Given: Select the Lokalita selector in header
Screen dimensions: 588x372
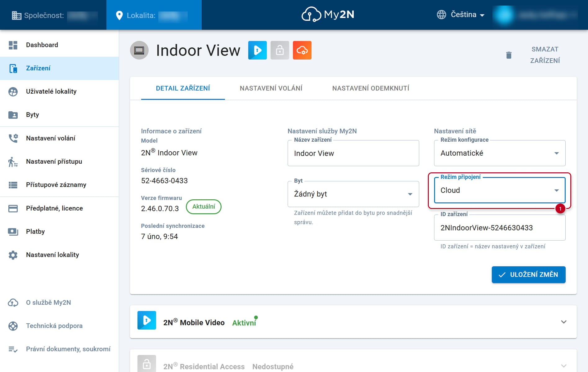Looking at the screenshot, I should (154, 15).
